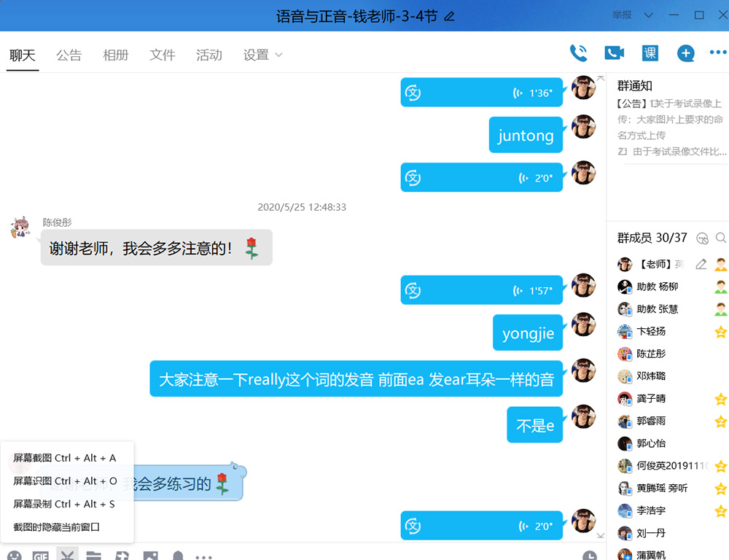Start a group video call
The image size is (729, 560).
point(614,53)
